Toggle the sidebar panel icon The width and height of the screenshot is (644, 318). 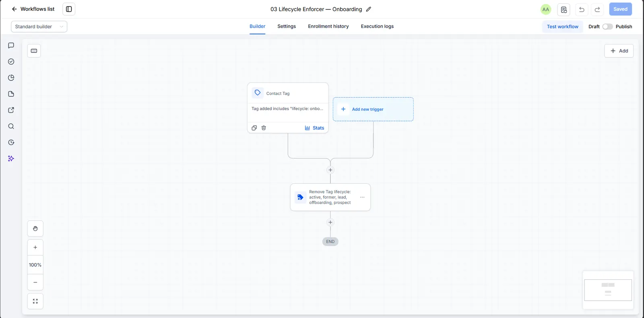[69, 9]
